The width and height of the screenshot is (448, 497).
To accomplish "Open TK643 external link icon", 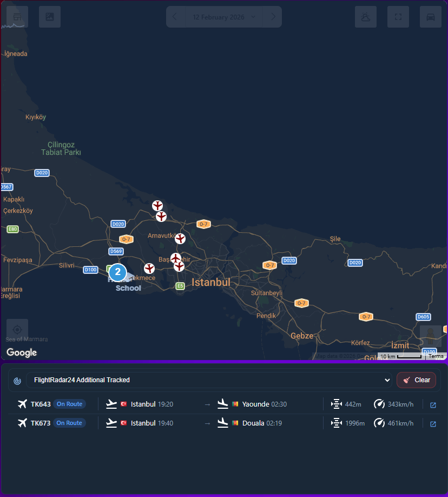I will [x=433, y=405].
